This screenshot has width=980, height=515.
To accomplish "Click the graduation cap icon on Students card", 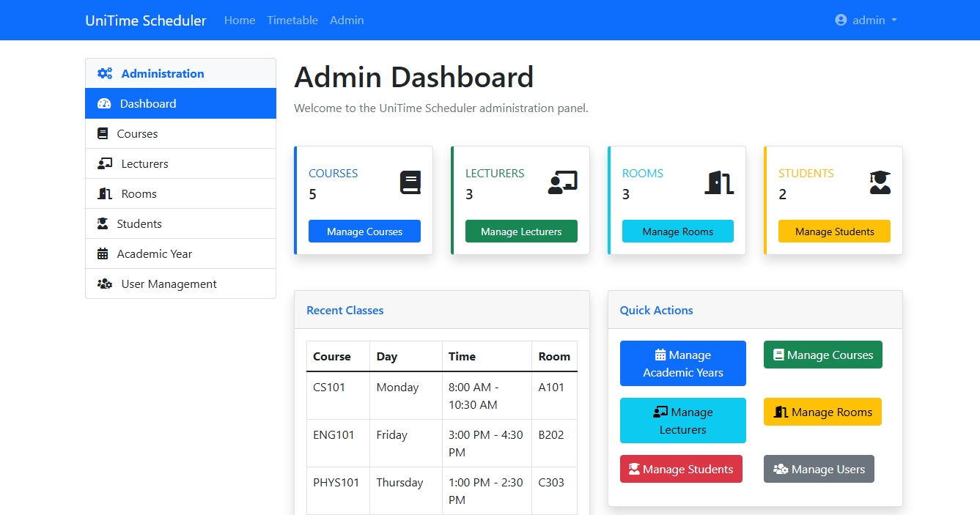I will 879,182.
